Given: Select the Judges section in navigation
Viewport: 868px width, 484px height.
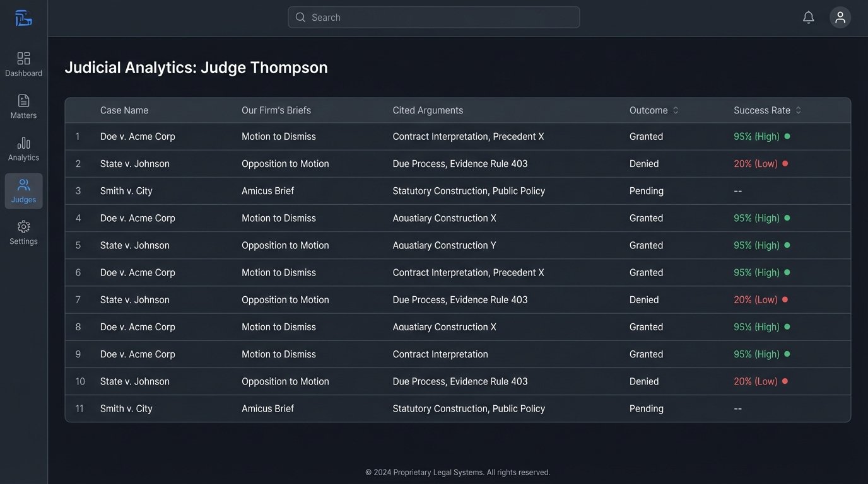Looking at the screenshot, I should click(23, 190).
